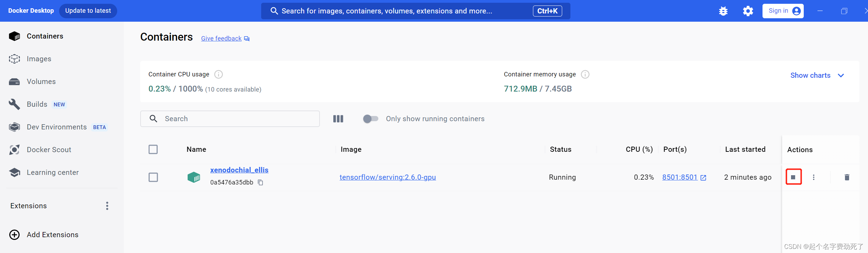
Task: Delete the xenodochial_ellis container
Action: 847,177
